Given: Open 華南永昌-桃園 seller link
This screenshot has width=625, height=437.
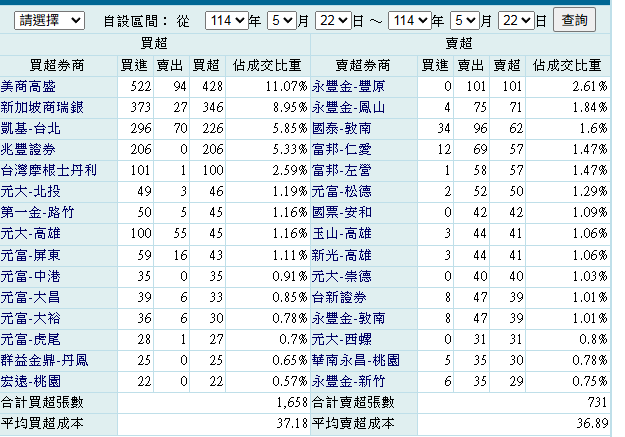Looking at the screenshot, I should tap(356, 360).
